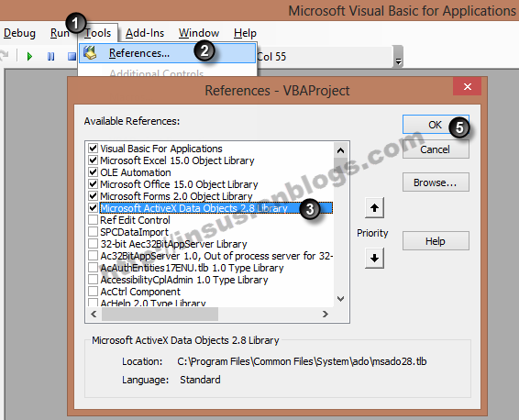This screenshot has height=420, width=519.
Task: Check Ac32BitAppServer 1.0 checkbox
Action: [x=93, y=256]
